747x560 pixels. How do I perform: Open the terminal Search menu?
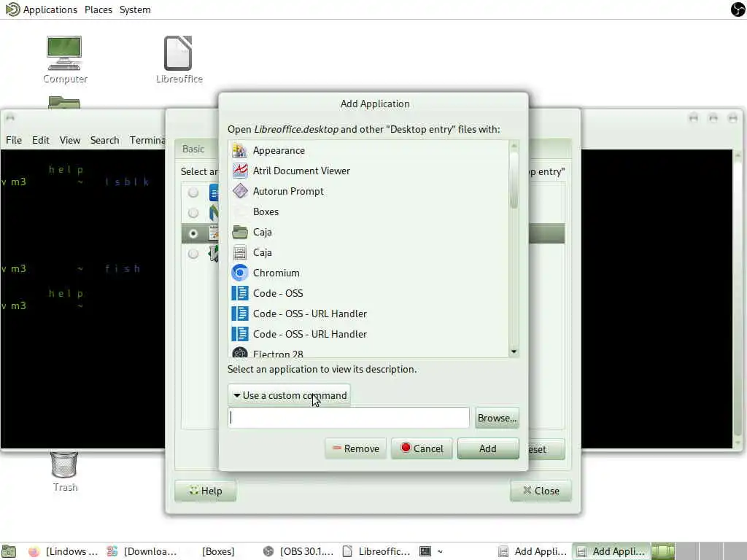[x=104, y=140]
